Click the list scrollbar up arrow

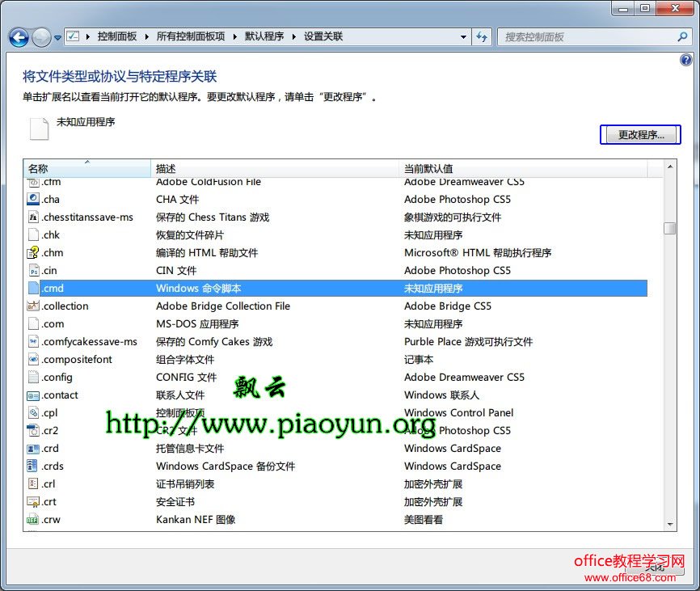pyautogui.click(x=669, y=167)
